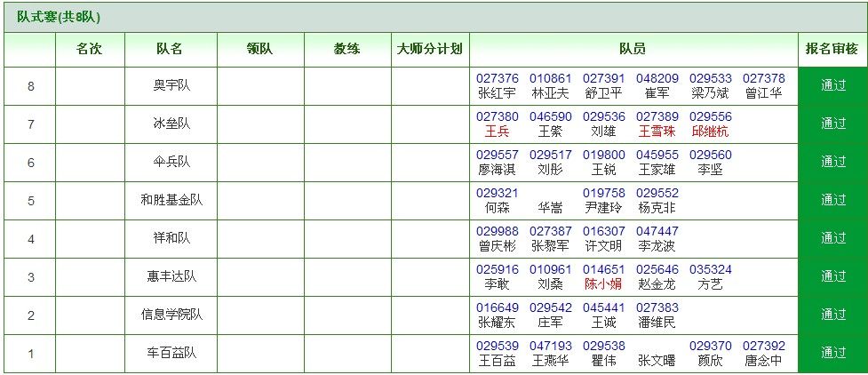
Task: Open player ID link 027376
Action: pyautogui.click(x=497, y=78)
